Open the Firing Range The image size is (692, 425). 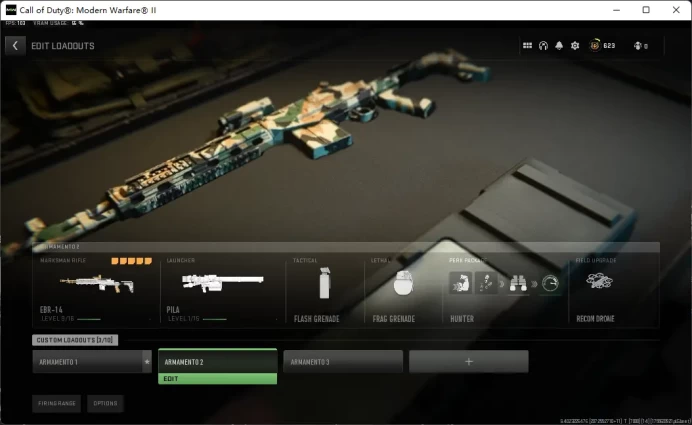56,403
